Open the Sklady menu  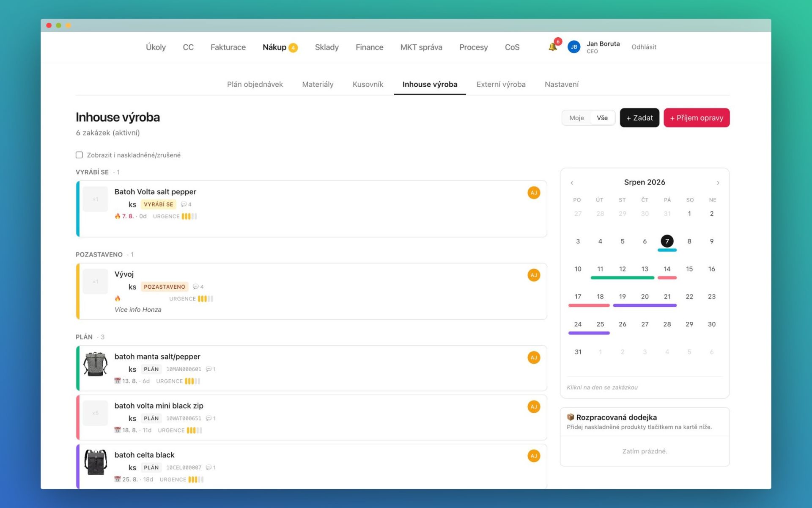326,47
